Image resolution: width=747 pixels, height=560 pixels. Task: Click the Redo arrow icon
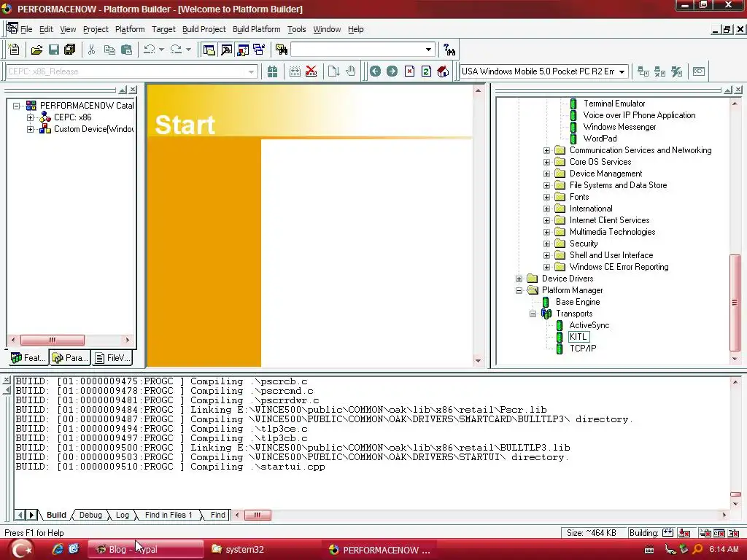tap(176, 50)
